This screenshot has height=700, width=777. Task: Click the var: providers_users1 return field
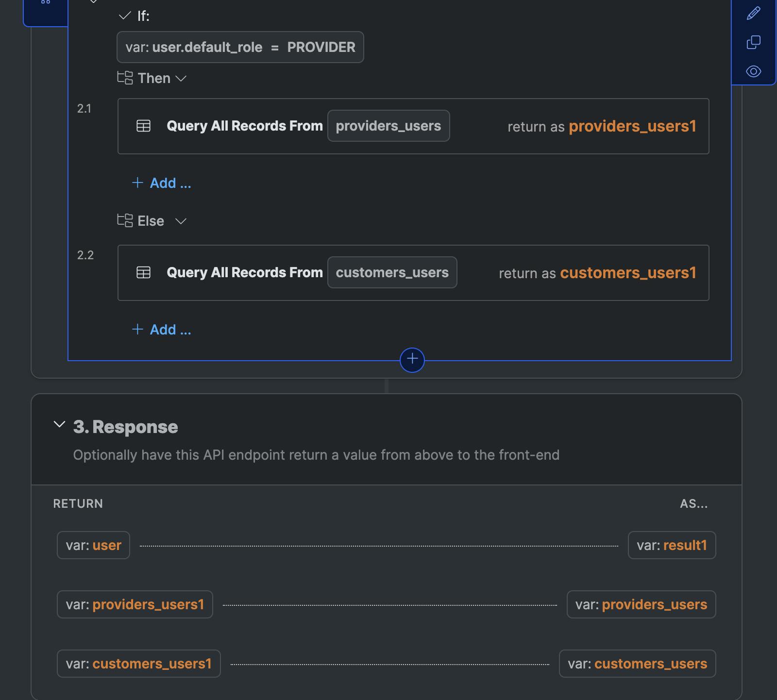135,604
